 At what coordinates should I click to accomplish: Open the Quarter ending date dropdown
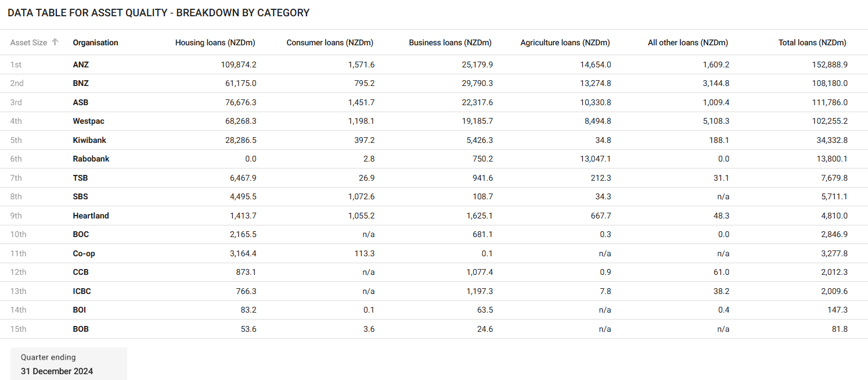pos(69,364)
